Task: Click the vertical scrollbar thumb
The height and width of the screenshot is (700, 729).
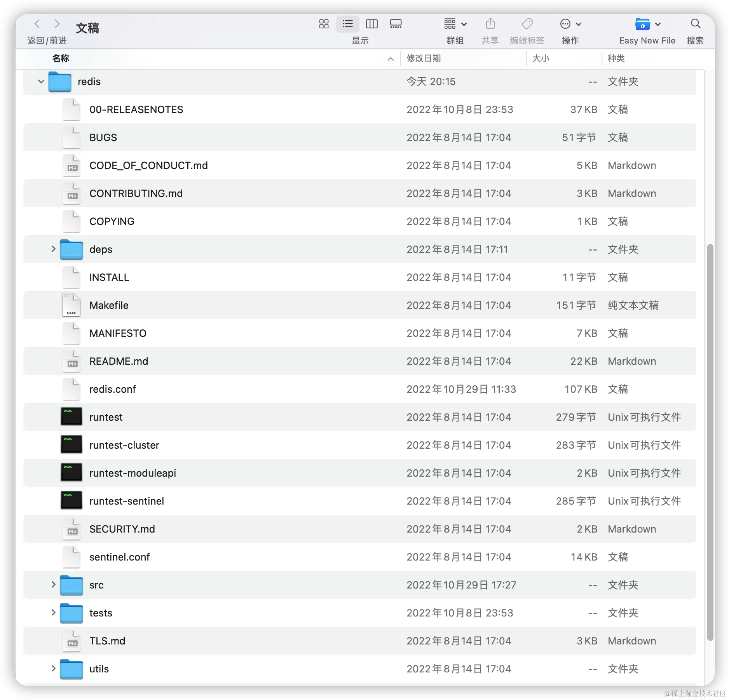Action: [x=710, y=442]
